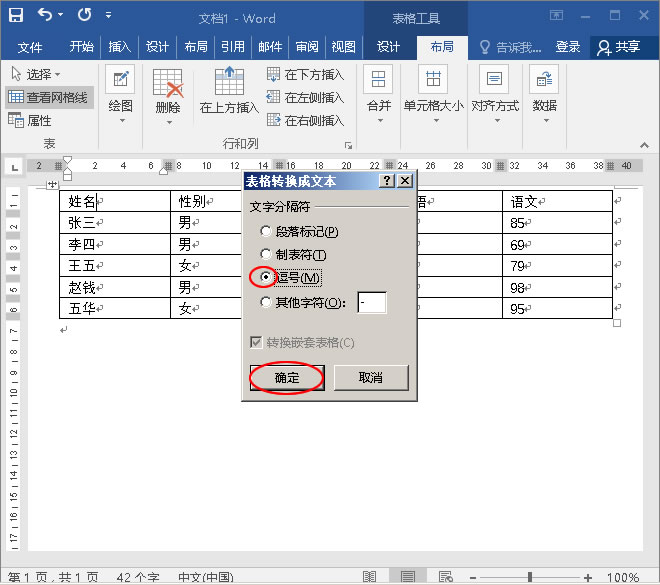Click the 赵钱 table cell
The width and height of the screenshot is (660, 585).
[115, 287]
